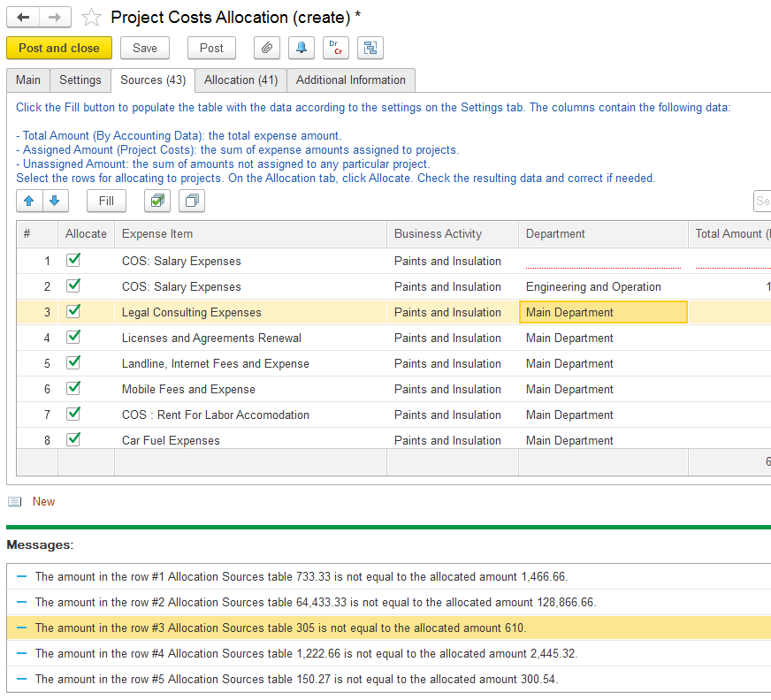Select the Main Department cell in row 3
Image resolution: width=771 pixels, height=700 pixels.
tap(602, 312)
